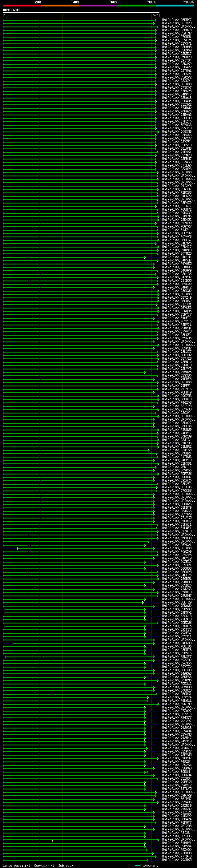
Task: Open hit UniRef100_C6IXP8
Action: [177, 23]
